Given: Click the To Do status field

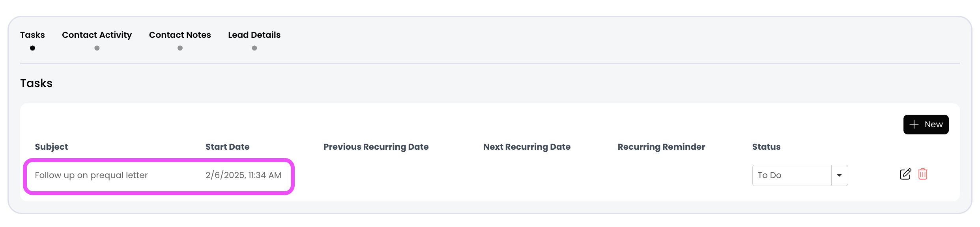Looking at the screenshot, I should click(791, 175).
